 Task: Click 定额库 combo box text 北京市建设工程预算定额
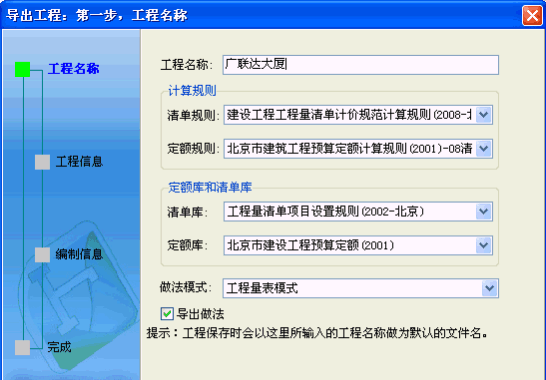coord(293,245)
